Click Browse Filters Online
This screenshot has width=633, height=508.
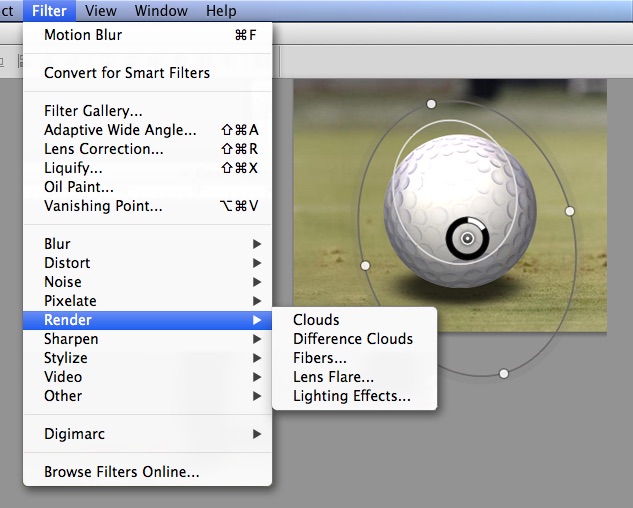121,472
